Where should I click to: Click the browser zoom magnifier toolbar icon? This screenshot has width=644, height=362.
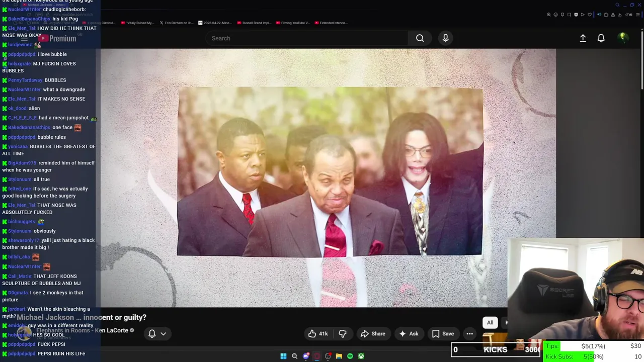tap(549, 15)
